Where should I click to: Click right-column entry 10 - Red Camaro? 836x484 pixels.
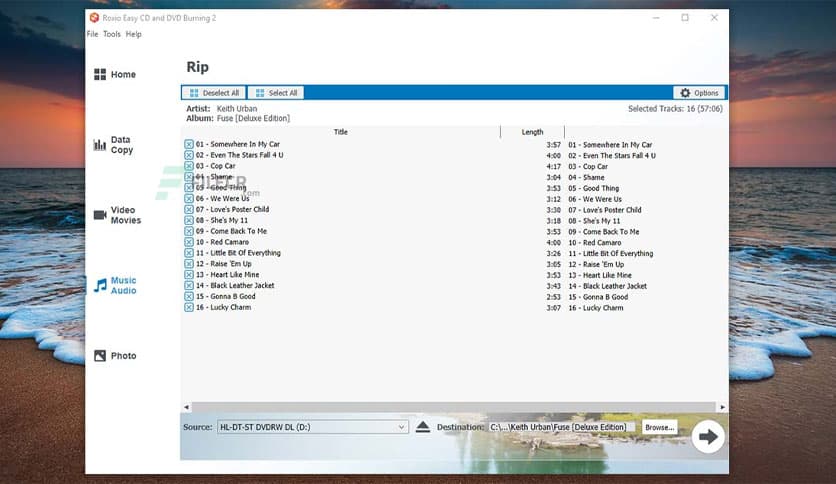[594, 243]
